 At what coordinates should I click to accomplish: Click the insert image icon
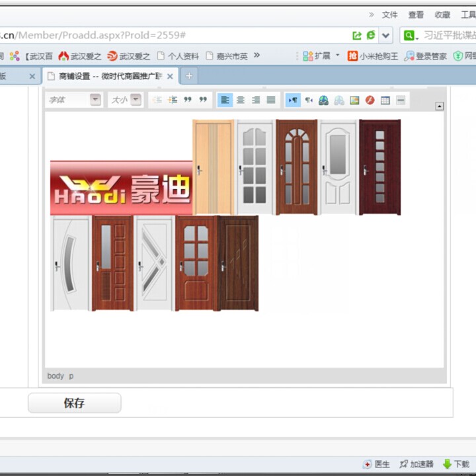pyautogui.click(x=354, y=100)
